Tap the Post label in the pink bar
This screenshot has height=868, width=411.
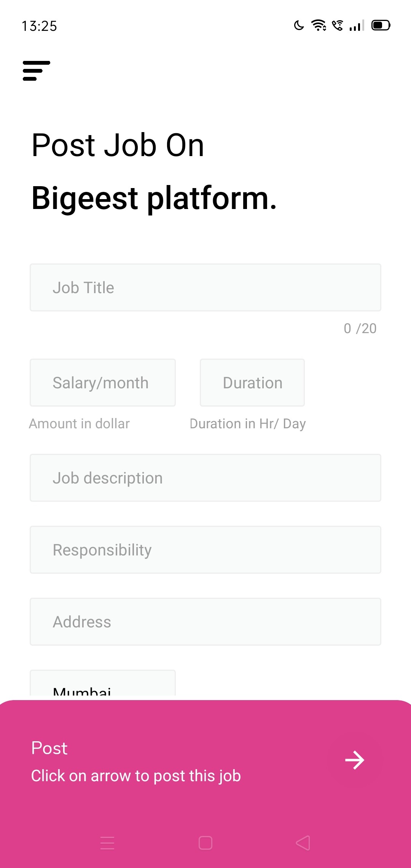49,748
